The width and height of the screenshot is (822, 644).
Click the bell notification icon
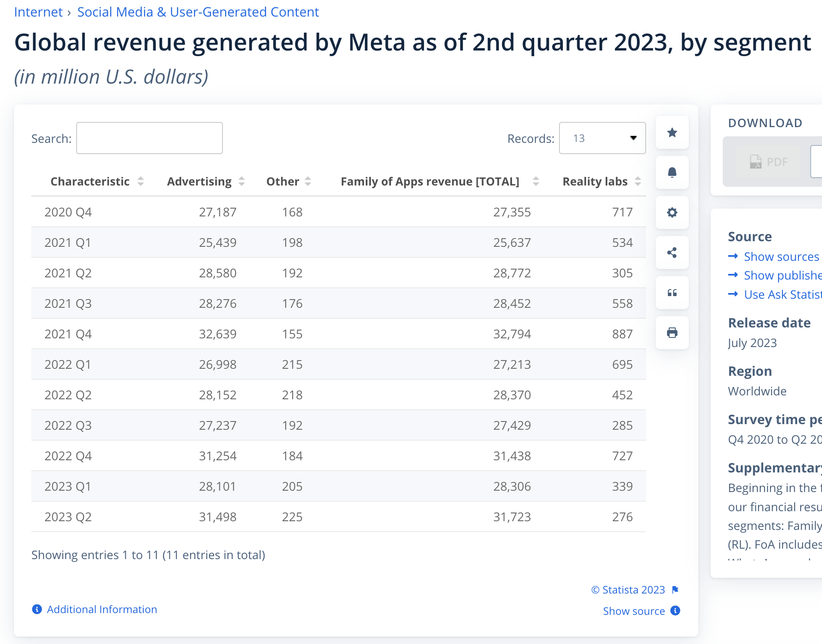pyautogui.click(x=672, y=172)
